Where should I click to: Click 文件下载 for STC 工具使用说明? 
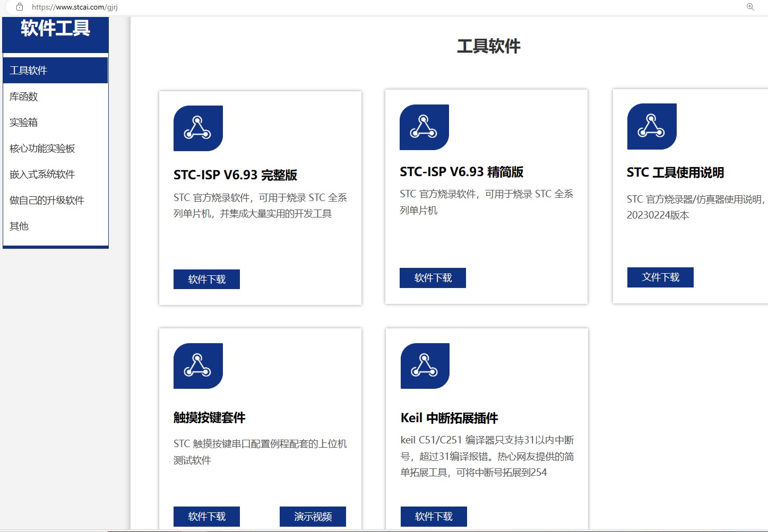[x=660, y=277]
